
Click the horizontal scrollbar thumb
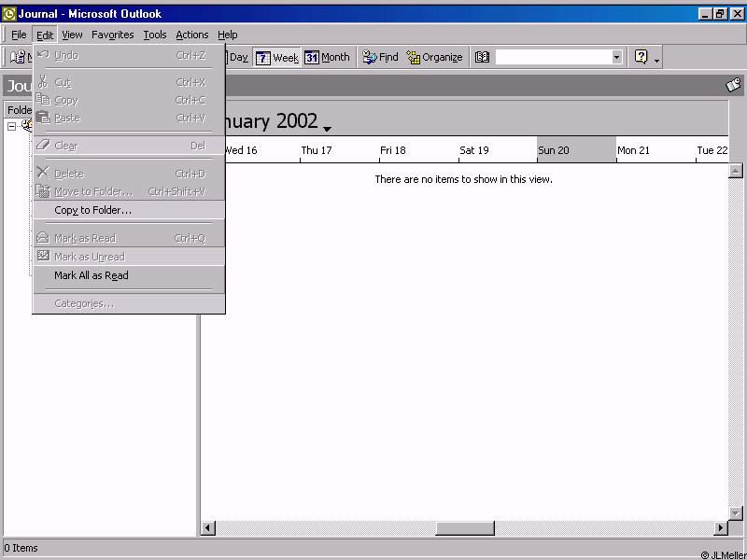pos(465,527)
